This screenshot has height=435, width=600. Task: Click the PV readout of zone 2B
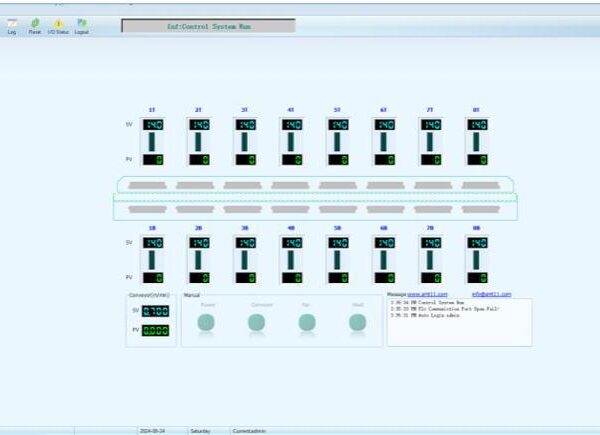coord(199,278)
